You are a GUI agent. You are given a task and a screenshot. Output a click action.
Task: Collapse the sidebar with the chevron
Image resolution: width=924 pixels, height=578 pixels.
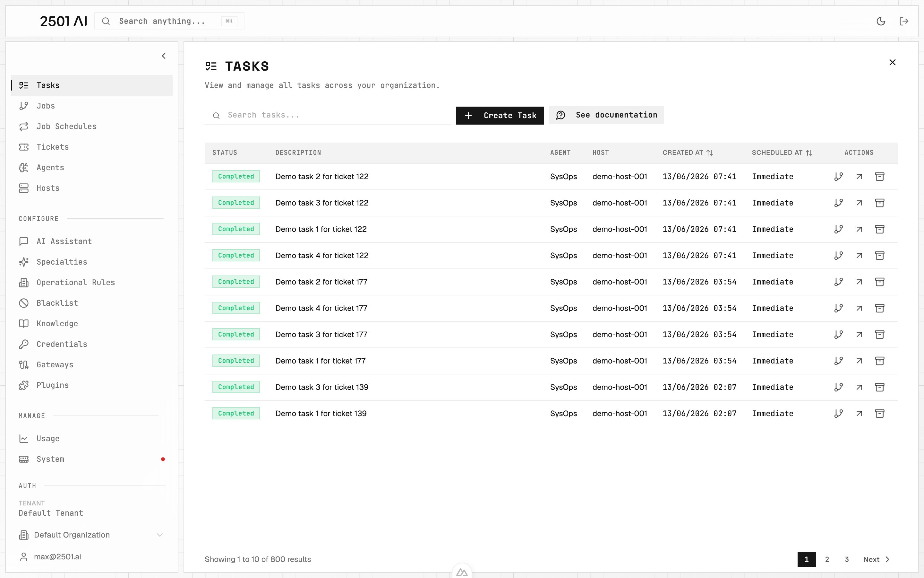click(x=164, y=56)
